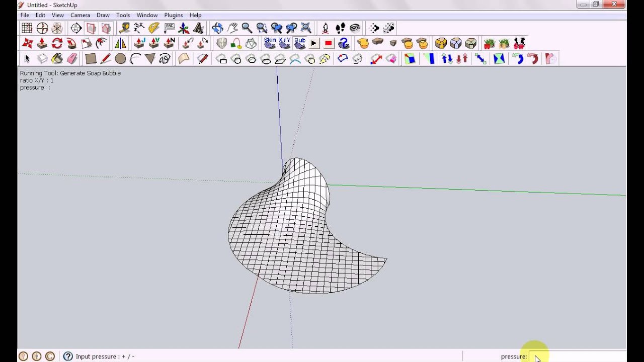The image size is (644, 362).
Task: Select the 3D Text tool
Action: pyautogui.click(x=198, y=28)
